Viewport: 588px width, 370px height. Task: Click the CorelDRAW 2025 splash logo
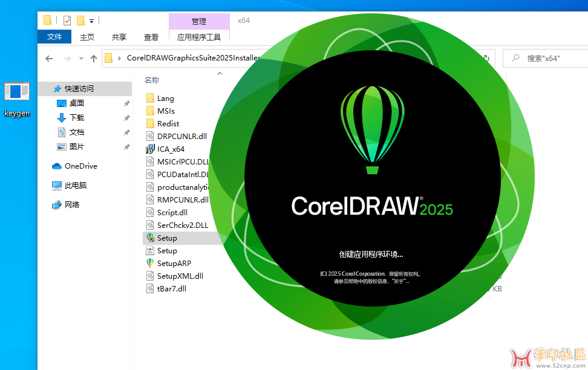pos(372,206)
